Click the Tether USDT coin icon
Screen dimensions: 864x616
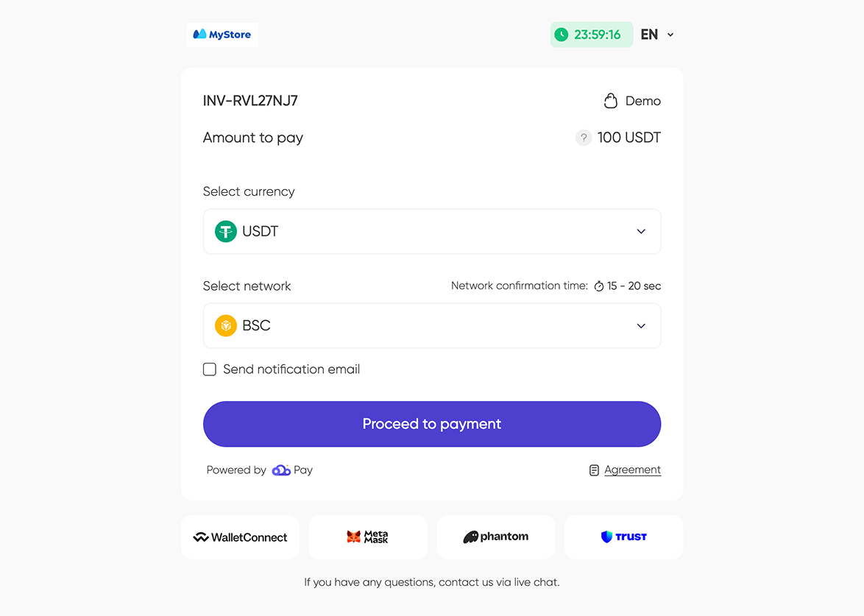(x=225, y=231)
